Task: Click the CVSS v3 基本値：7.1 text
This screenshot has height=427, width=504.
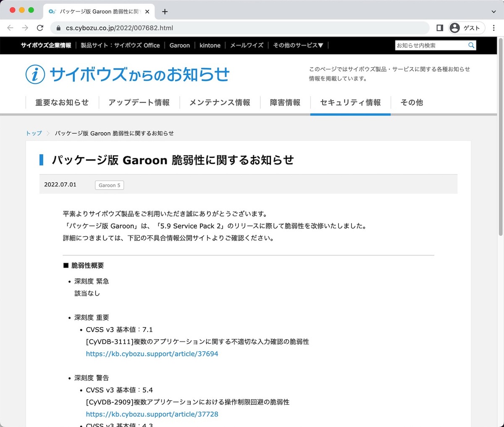Action: tap(119, 329)
